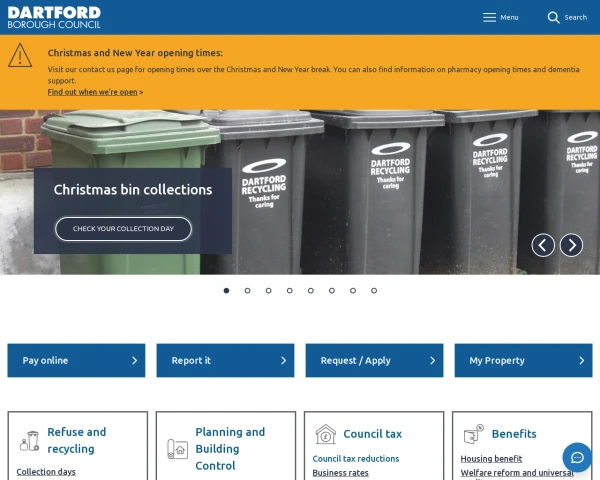Click the Search magnifier icon

[x=553, y=17]
